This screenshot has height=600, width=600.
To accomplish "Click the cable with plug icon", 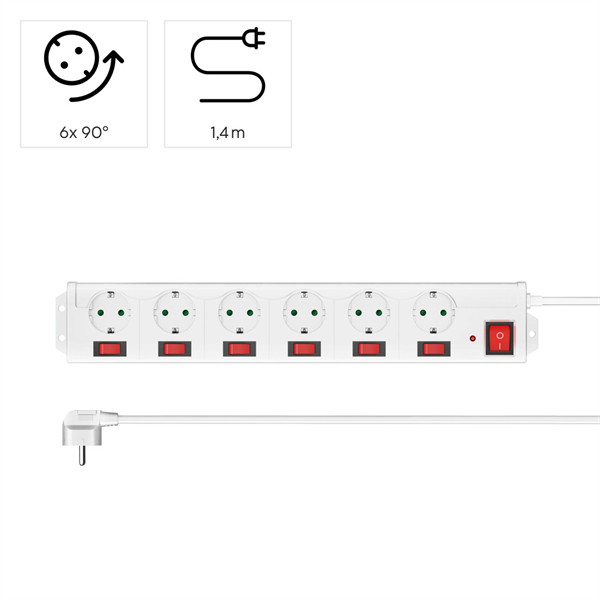I will coord(228,65).
